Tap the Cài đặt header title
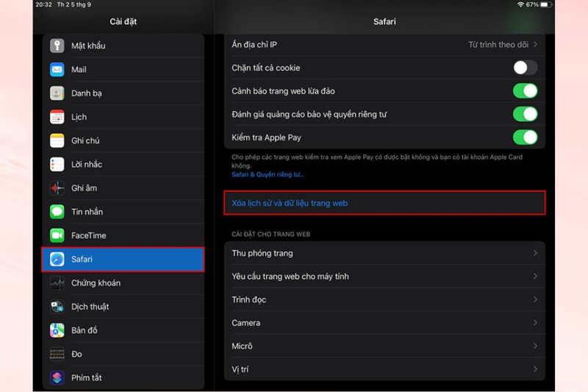The height and width of the screenshot is (392, 588). 123,22
